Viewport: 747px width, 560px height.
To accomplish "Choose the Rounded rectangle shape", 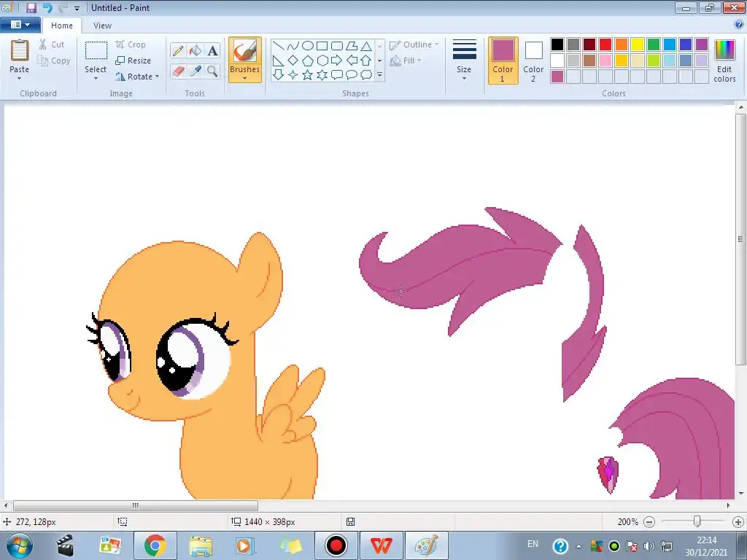I will 337,46.
